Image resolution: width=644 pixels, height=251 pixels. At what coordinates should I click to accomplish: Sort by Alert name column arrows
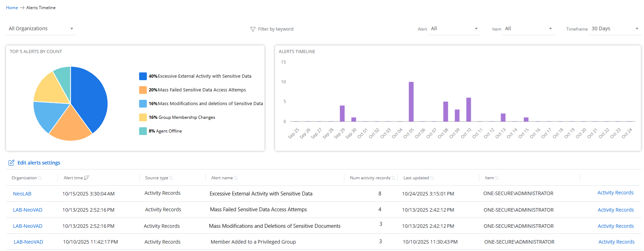coord(236,178)
